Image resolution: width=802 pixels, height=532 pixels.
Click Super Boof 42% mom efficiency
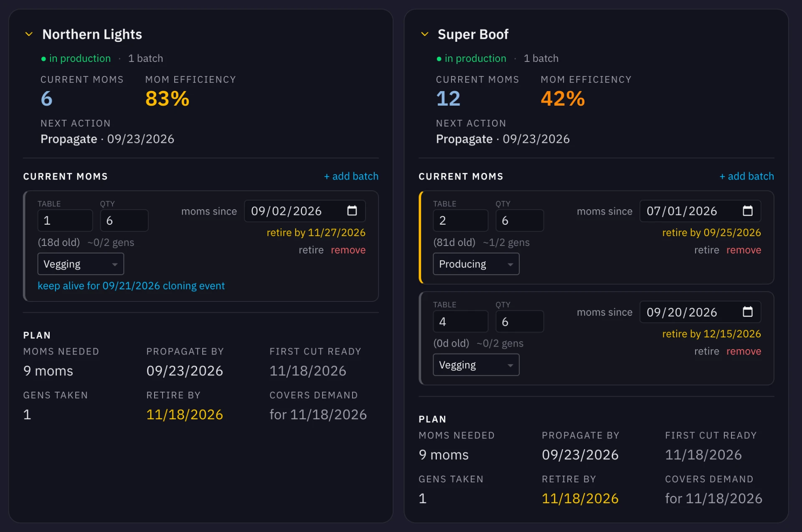[563, 99]
